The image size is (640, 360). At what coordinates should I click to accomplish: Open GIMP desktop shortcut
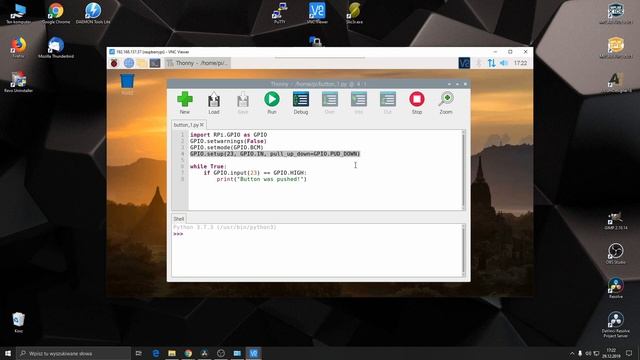coord(616,220)
